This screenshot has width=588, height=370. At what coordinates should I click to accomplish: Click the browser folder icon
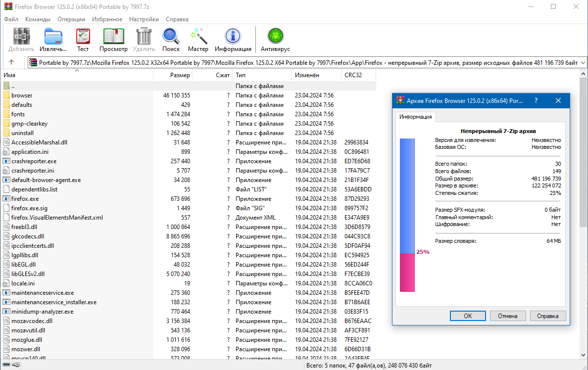point(6,95)
